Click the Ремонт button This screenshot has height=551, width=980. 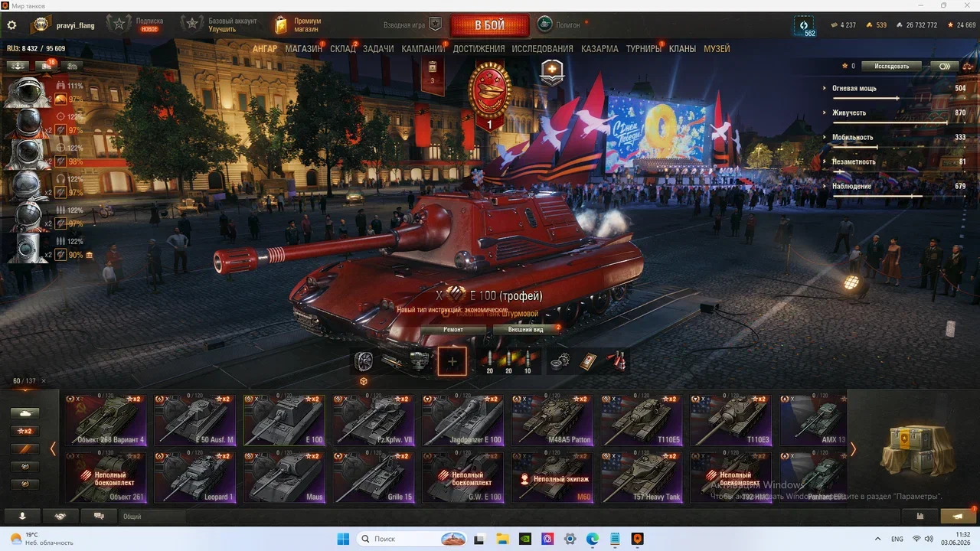[452, 329]
